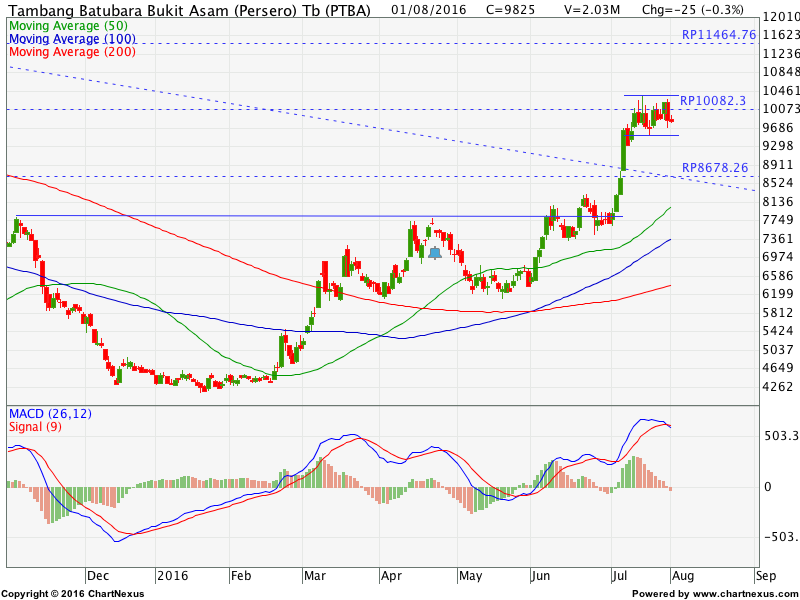Screen dimensions: 800x600
Task: Click the 10073 price axis label
Action: (781, 109)
